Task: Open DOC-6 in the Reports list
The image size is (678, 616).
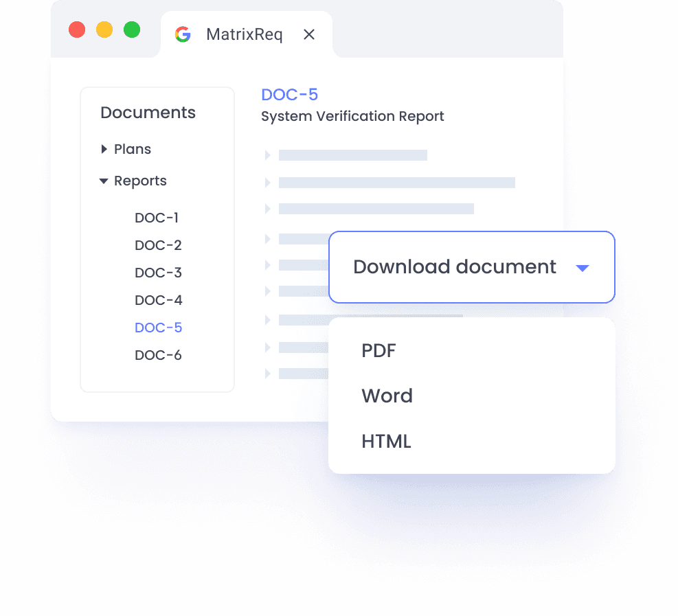Action: 158,355
